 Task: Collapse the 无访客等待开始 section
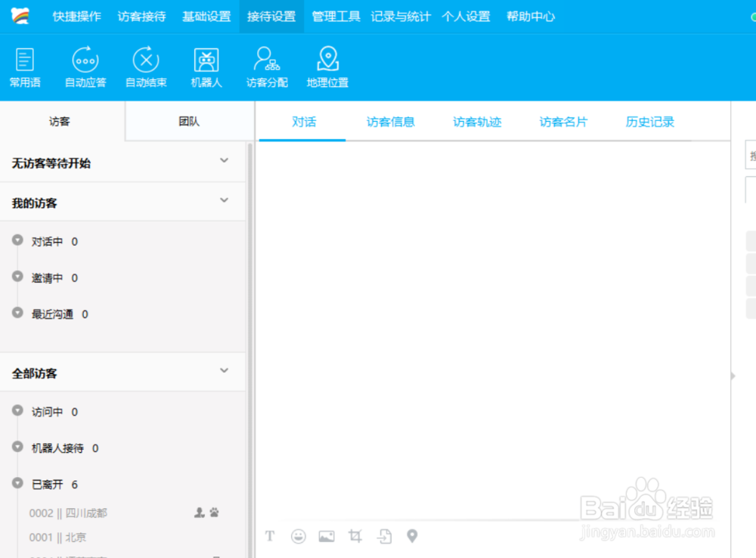click(224, 161)
